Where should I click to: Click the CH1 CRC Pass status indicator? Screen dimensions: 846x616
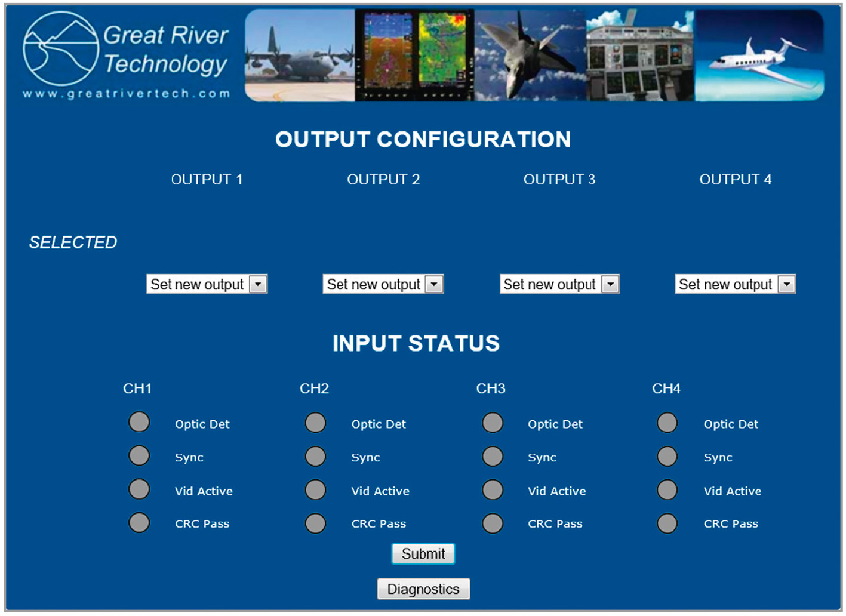tap(139, 523)
